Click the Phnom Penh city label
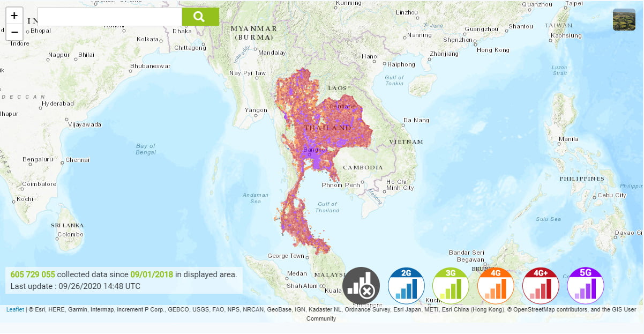 341,185
